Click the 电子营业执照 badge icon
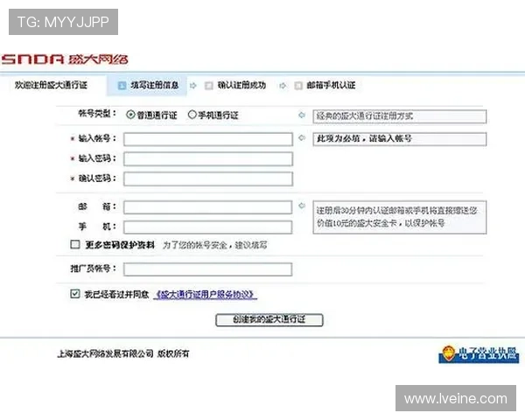 click(479, 354)
